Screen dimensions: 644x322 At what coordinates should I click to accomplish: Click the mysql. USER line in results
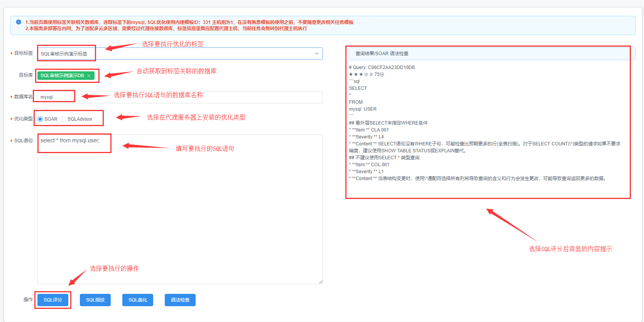point(363,109)
